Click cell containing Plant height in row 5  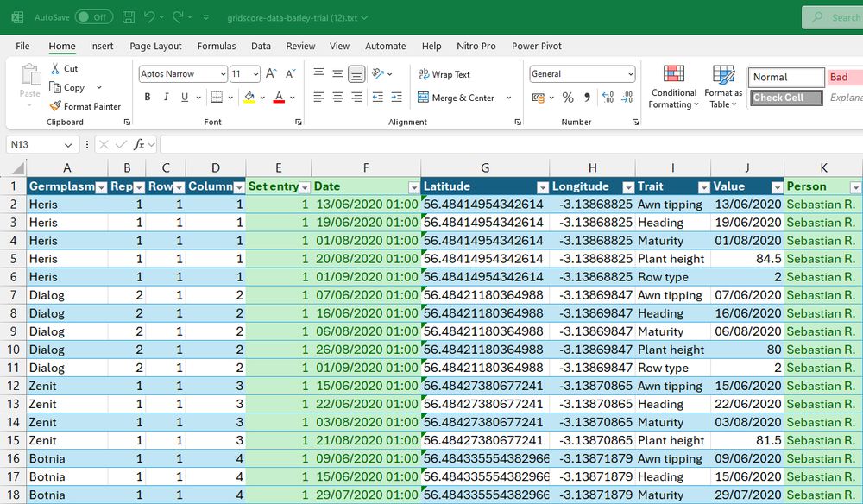coord(672,259)
